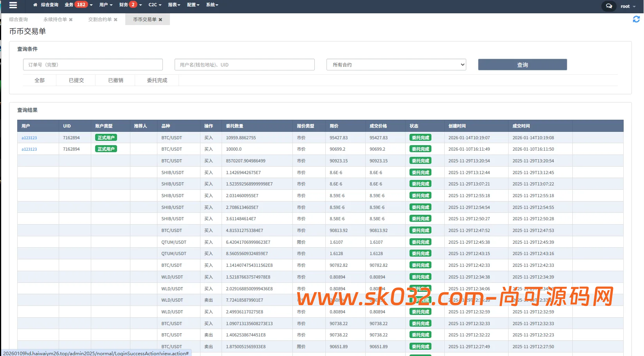Click the 查询 search button
The image size is (644, 356).
tap(522, 65)
